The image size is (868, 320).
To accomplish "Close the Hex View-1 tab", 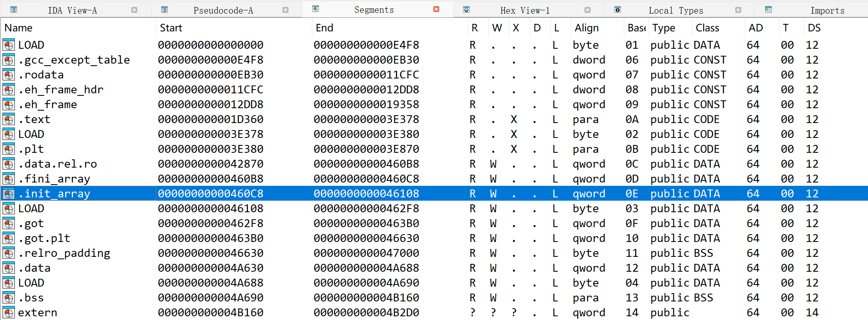I will (587, 10).
